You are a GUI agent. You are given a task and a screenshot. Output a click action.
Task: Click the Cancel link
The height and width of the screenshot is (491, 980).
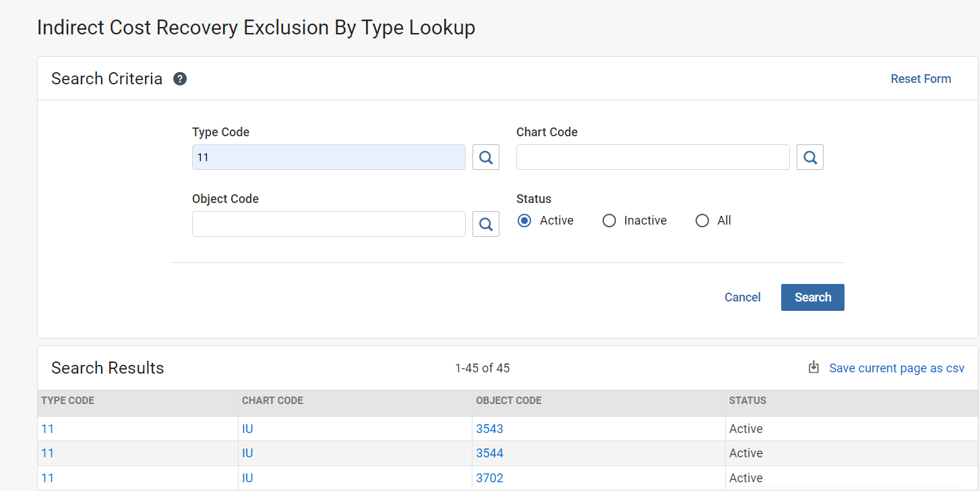[742, 297]
